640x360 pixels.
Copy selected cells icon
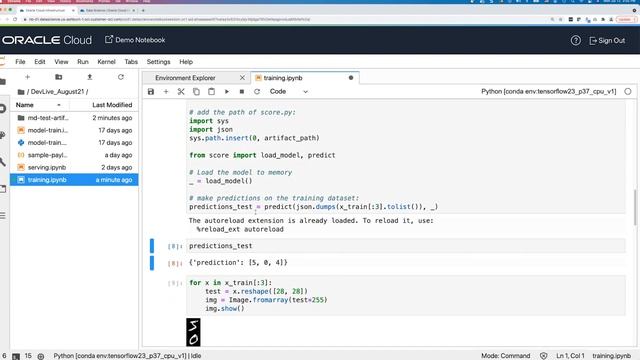196,91
